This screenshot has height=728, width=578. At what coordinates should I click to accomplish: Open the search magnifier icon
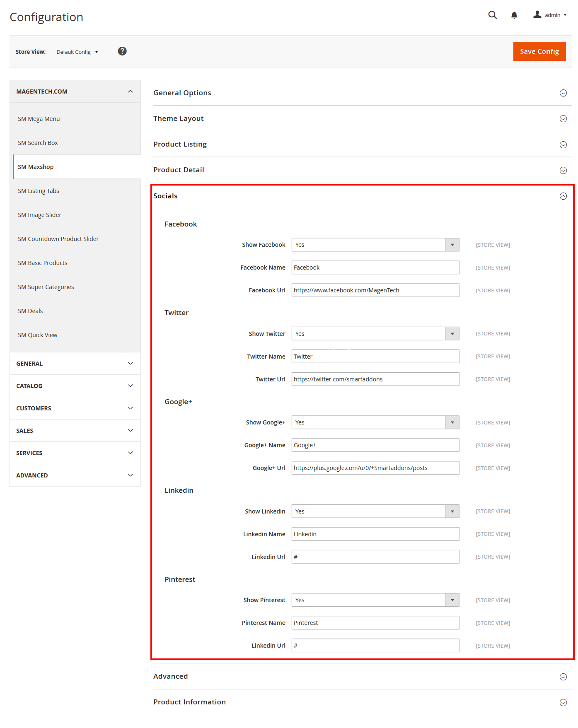492,15
